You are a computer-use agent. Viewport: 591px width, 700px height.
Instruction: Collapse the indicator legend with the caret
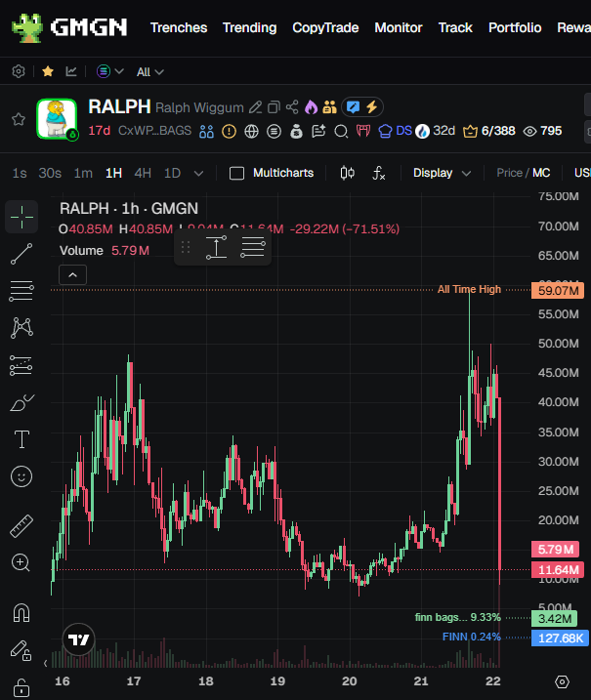click(x=73, y=275)
